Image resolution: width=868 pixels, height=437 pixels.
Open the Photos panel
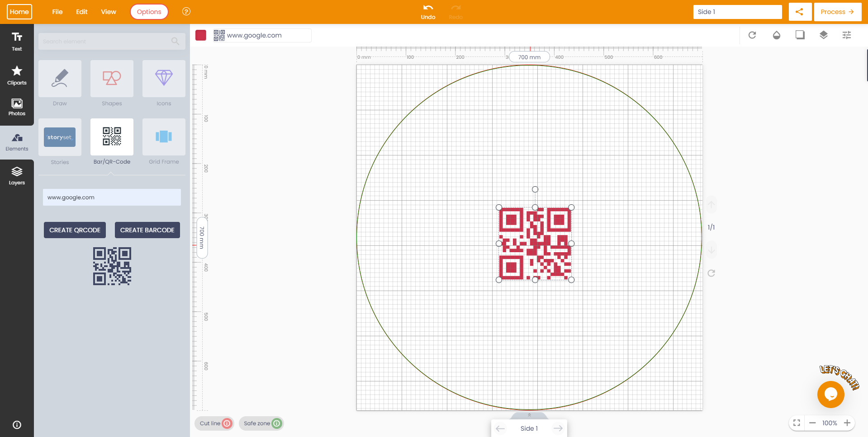17,108
